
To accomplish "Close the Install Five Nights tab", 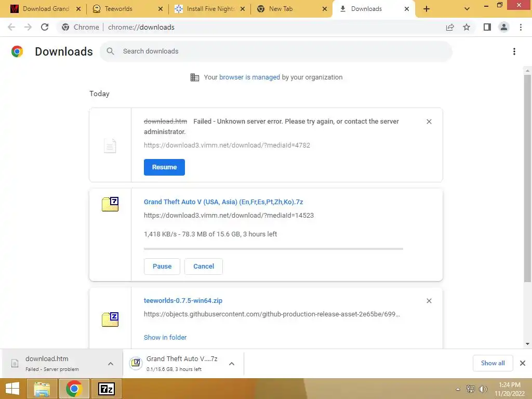I will (243, 9).
